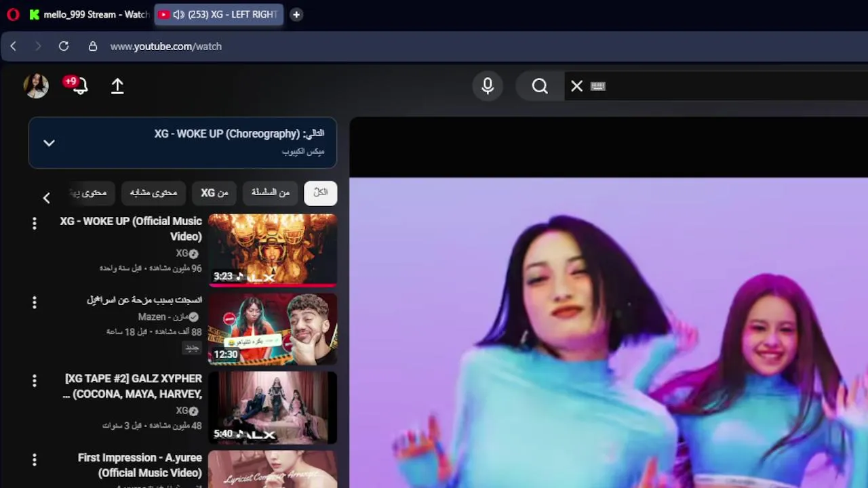
Task: Click the upload video icon
Action: point(117,85)
